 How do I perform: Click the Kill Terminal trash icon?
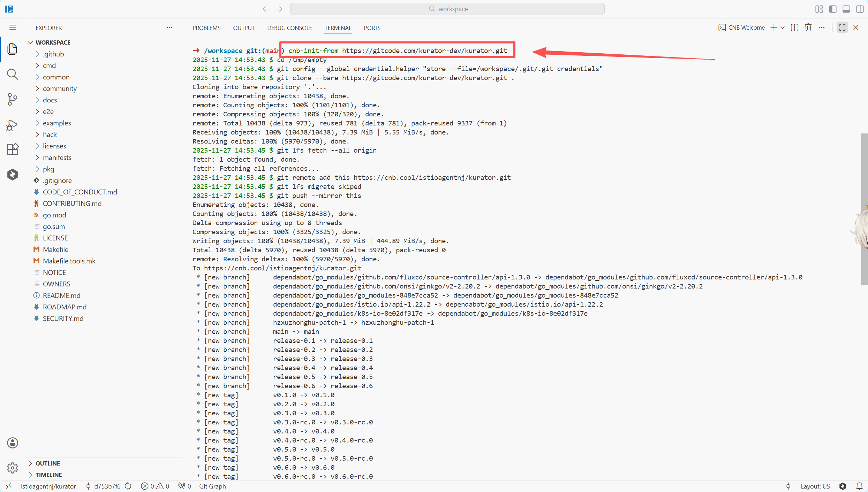pos(808,28)
